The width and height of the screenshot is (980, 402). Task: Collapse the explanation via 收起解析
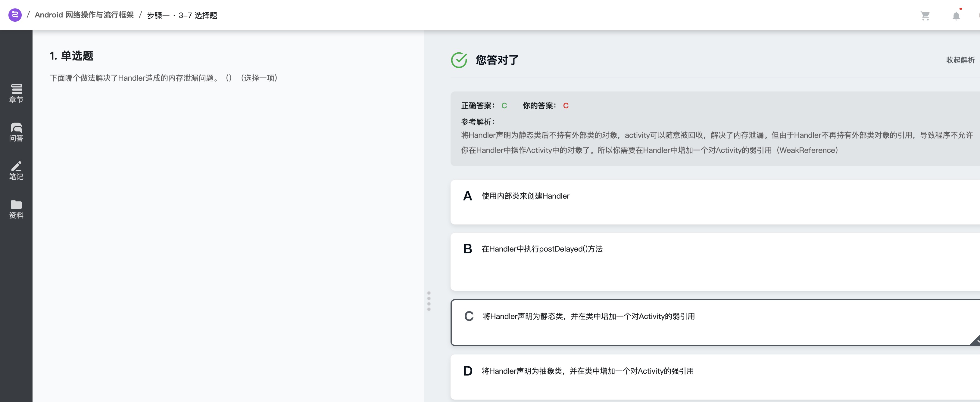[960, 60]
